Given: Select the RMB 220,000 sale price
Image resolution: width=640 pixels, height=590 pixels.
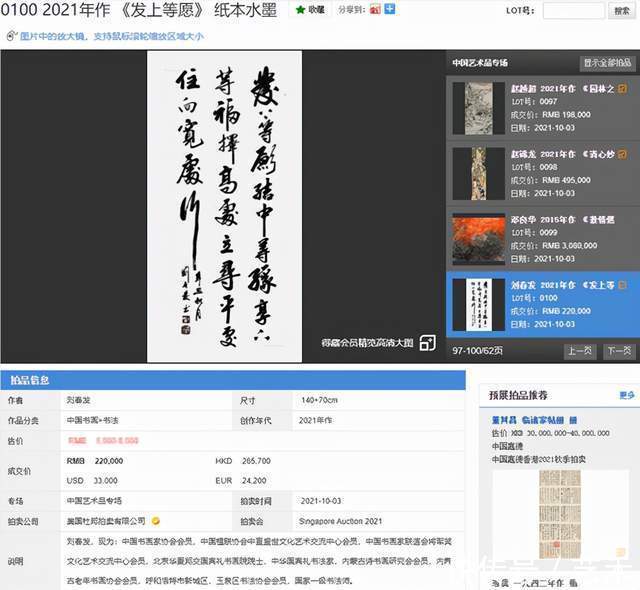Looking at the screenshot, I should (x=95, y=461).
